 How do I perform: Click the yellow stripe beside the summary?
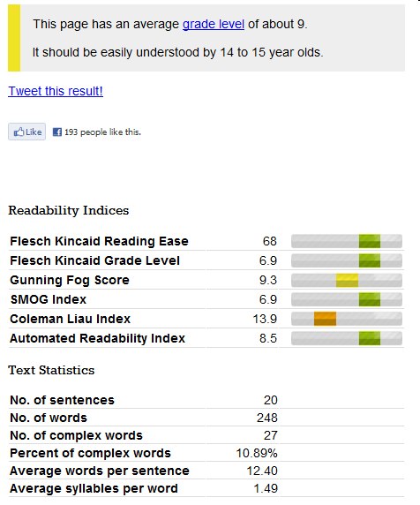pyautogui.click(x=14, y=38)
